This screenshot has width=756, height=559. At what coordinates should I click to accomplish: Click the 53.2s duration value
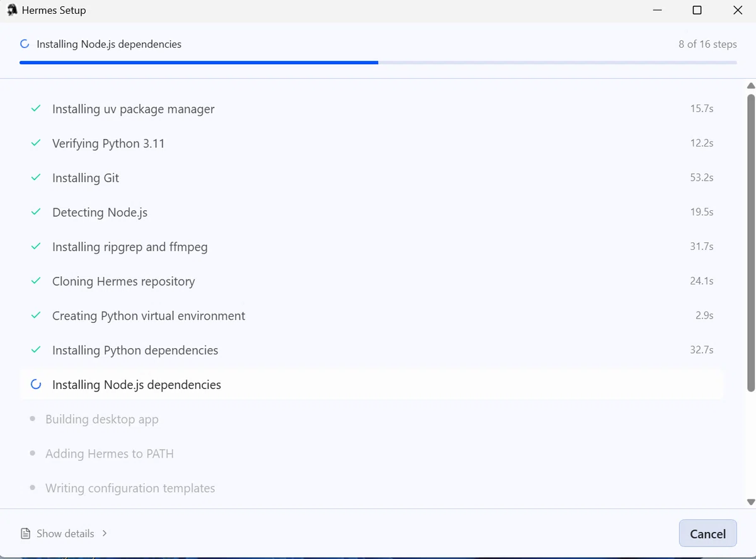[x=702, y=178]
